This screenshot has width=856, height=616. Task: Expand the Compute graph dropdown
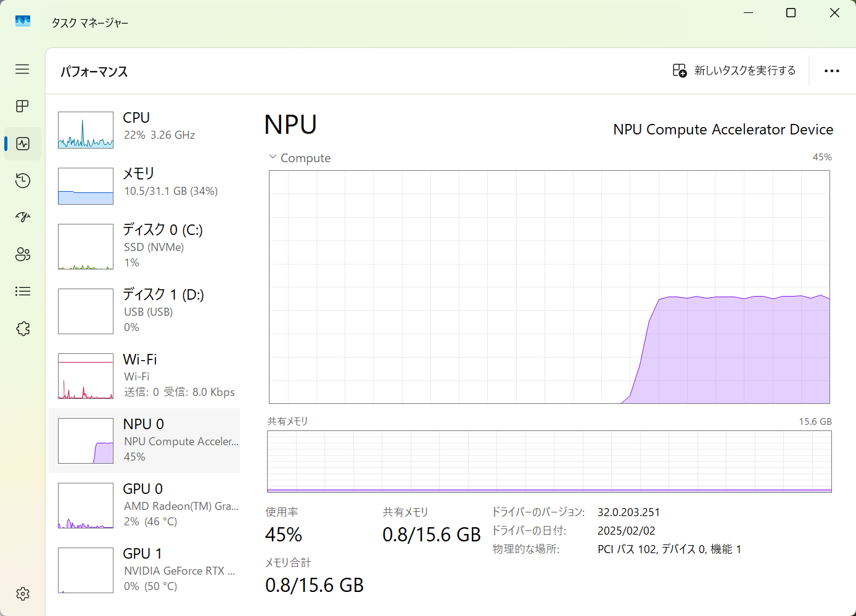point(273,157)
